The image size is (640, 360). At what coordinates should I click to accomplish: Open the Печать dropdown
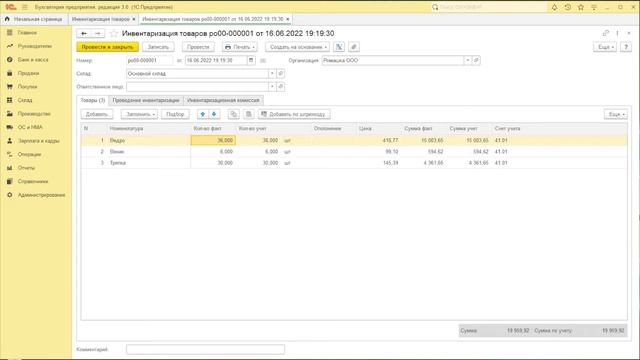tap(240, 47)
